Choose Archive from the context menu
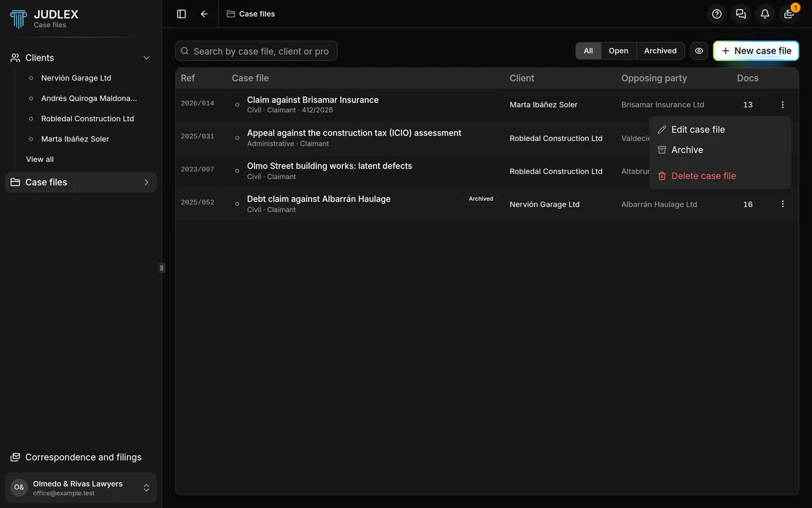 point(720,150)
